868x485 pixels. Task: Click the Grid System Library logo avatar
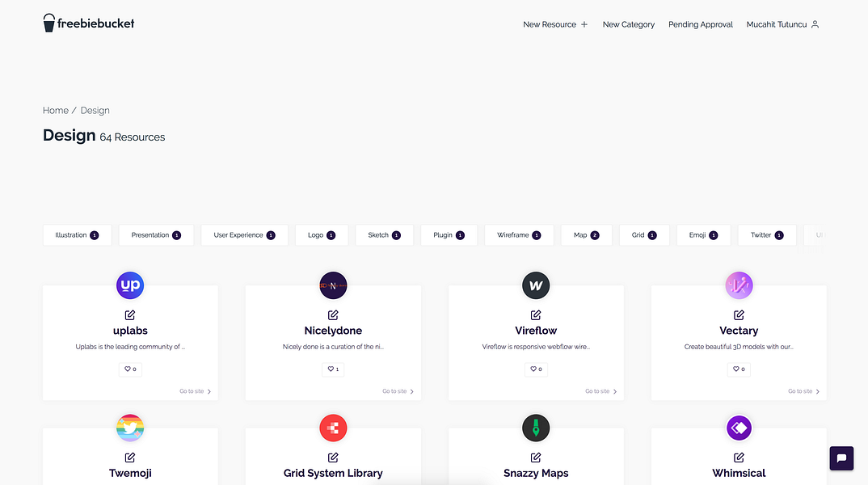tap(333, 428)
